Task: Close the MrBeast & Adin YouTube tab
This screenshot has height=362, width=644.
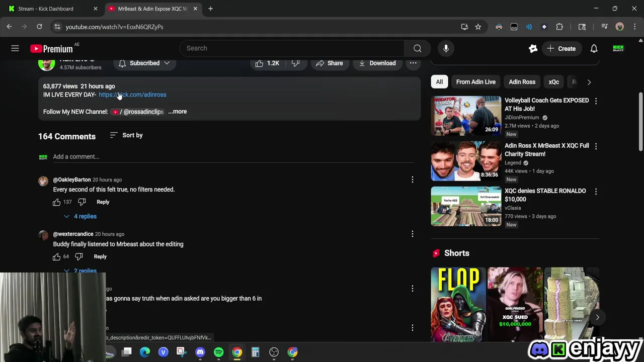Action: (195, 9)
